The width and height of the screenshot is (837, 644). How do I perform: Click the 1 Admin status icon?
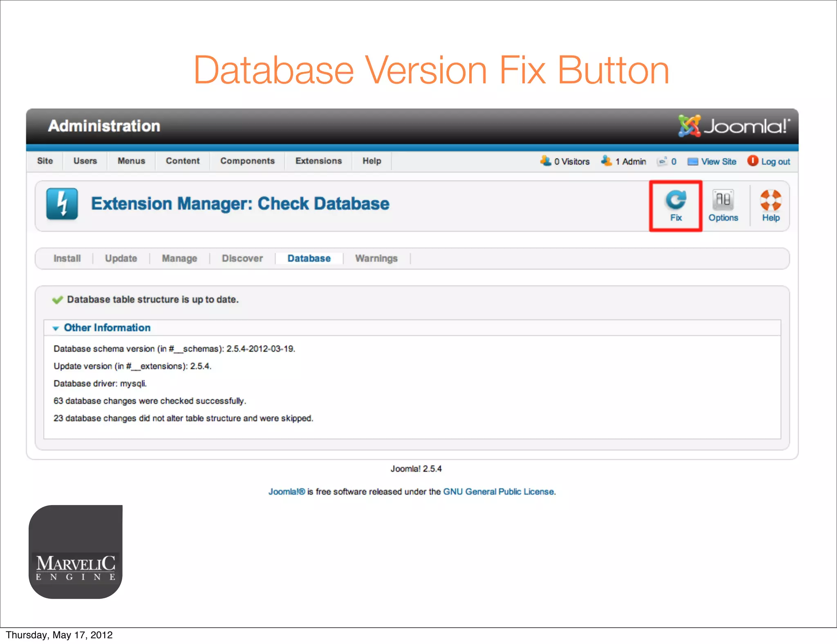[x=606, y=161]
